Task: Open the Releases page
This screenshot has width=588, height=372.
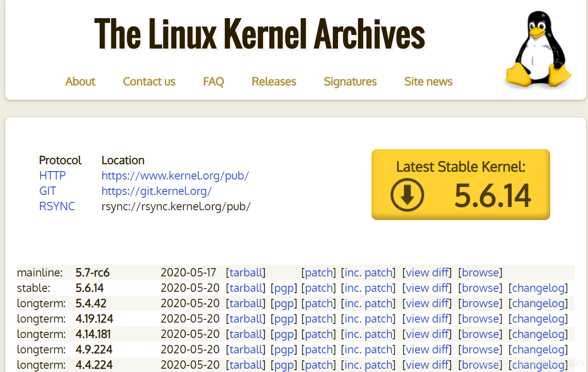Action: point(274,82)
